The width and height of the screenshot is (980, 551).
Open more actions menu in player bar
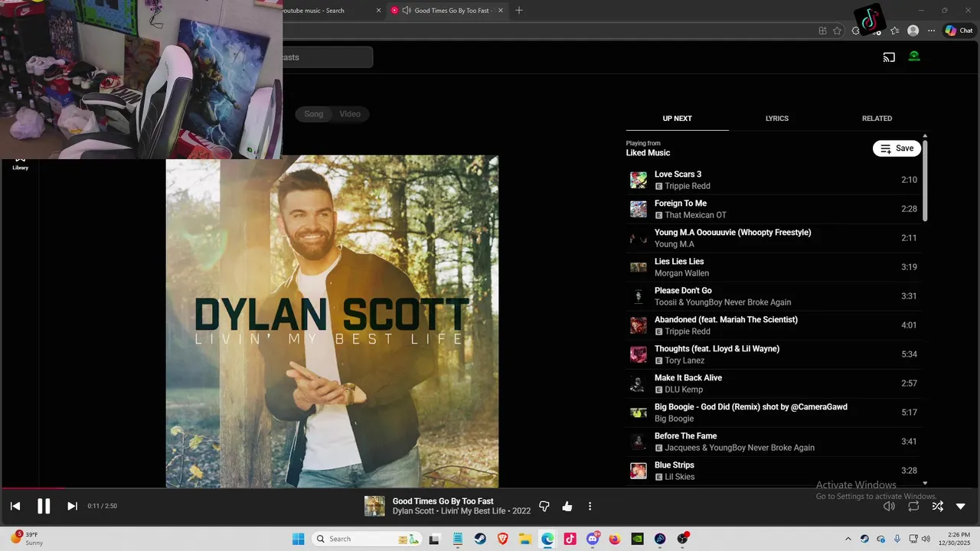tap(590, 506)
